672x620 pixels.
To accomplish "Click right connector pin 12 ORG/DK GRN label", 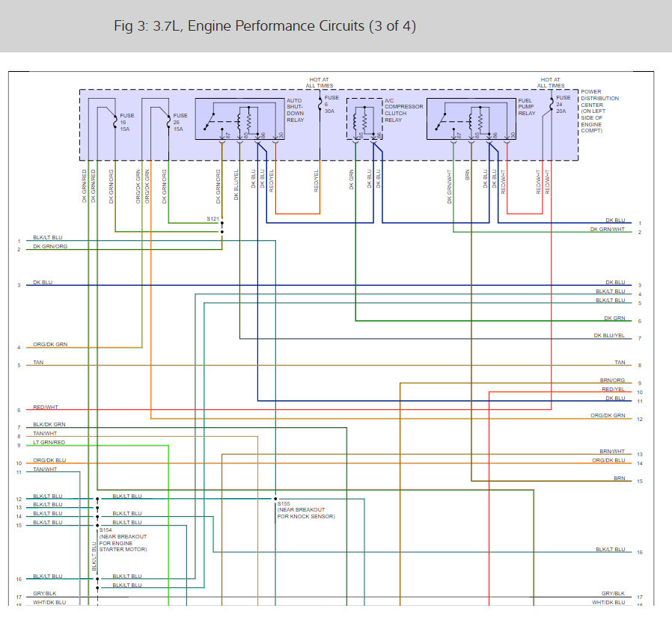I will pos(608,416).
